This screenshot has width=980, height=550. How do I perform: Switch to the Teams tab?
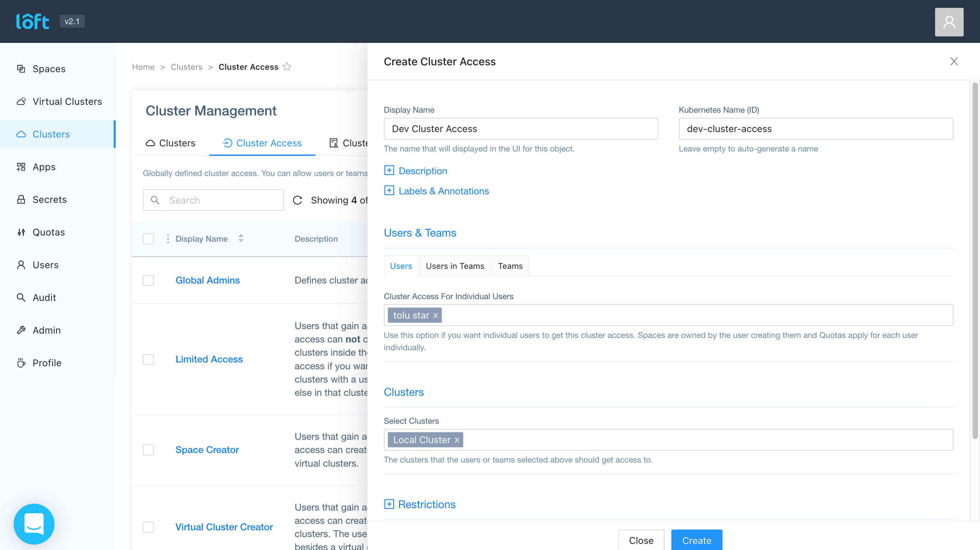pos(510,266)
